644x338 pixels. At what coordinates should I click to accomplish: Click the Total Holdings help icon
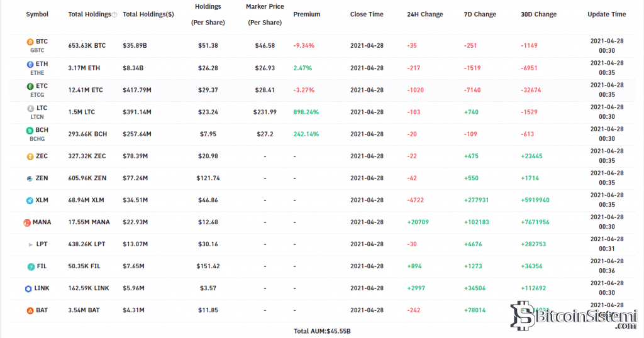[114, 14]
